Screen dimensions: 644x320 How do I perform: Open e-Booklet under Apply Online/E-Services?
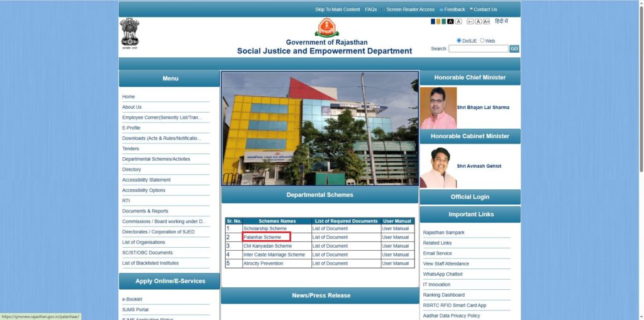coord(132,299)
